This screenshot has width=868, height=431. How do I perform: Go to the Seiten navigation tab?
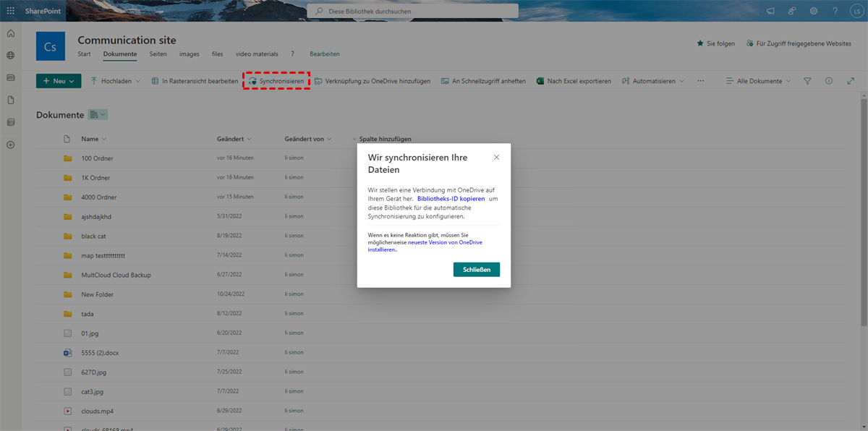pyautogui.click(x=158, y=54)
